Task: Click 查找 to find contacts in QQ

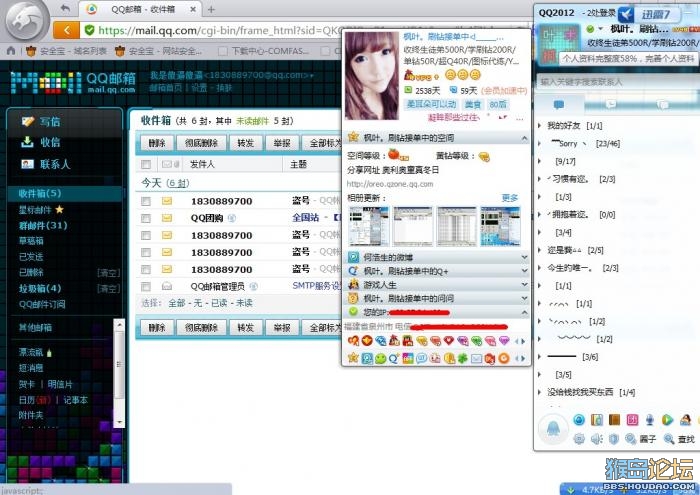Action: 679,439
